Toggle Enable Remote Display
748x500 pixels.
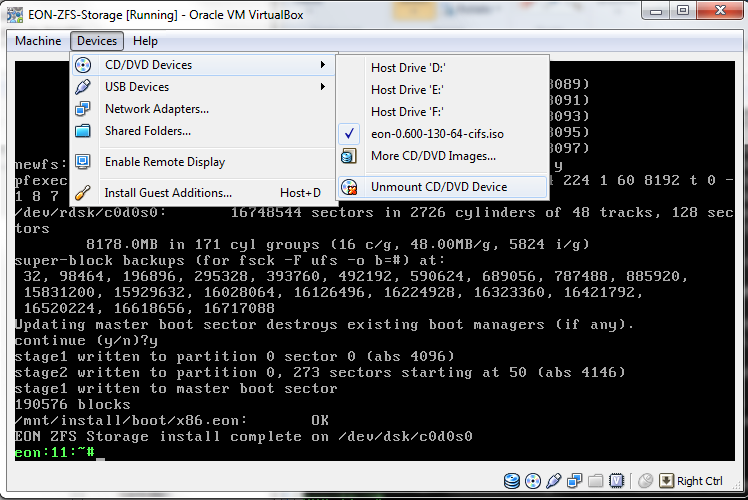[204, 162]
